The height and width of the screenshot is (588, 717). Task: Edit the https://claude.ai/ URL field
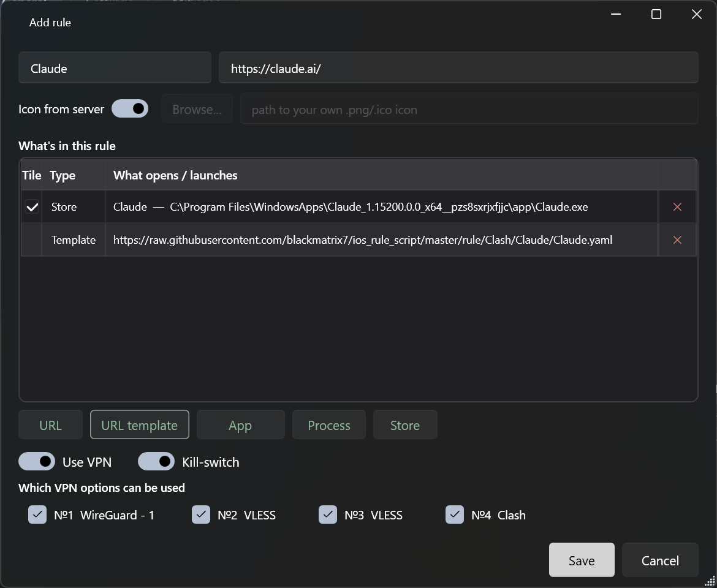click(x=458, y=67)
